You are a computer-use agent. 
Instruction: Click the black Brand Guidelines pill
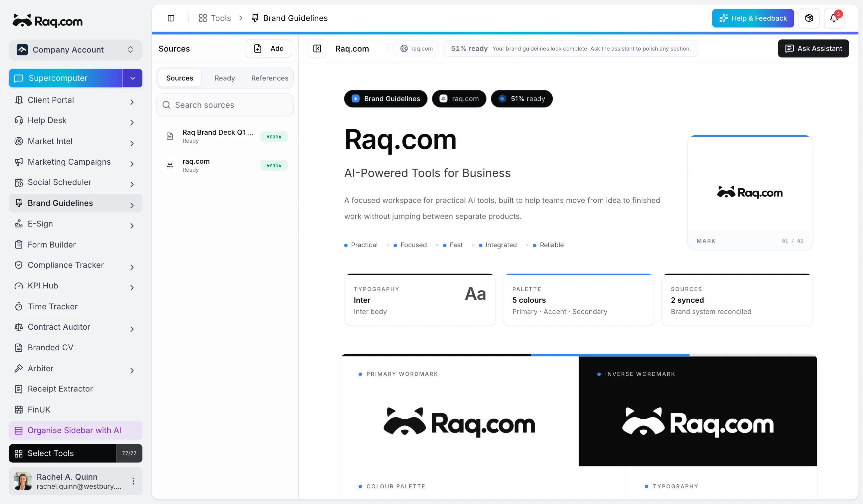385,98
